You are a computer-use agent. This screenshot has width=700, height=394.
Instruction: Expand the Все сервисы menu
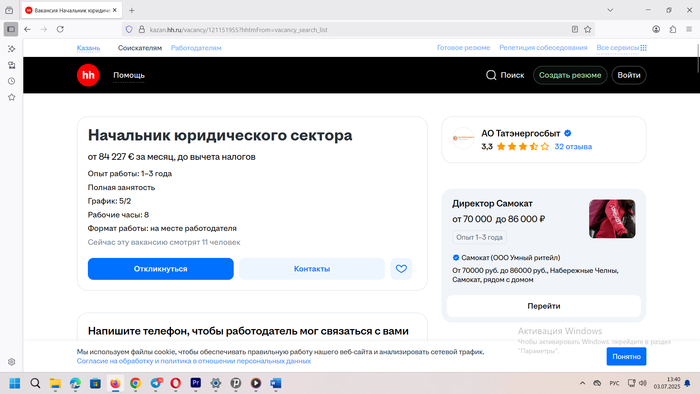[621, 48]
